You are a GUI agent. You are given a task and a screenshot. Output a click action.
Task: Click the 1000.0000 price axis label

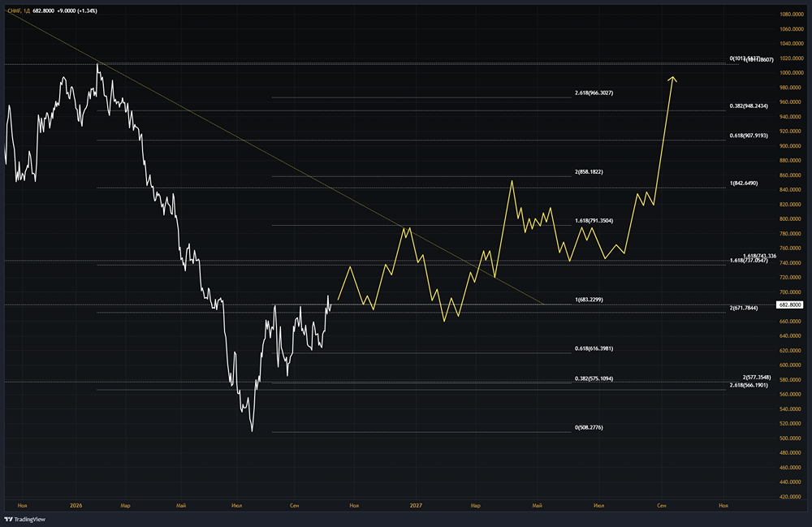tap(791, 73)
